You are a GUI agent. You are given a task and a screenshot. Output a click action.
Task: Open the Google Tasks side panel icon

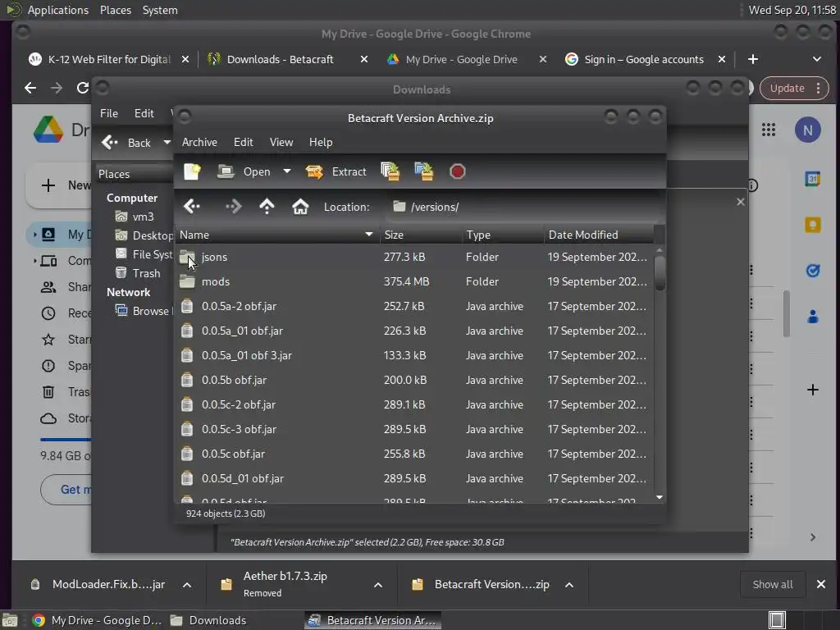point(813,271)
